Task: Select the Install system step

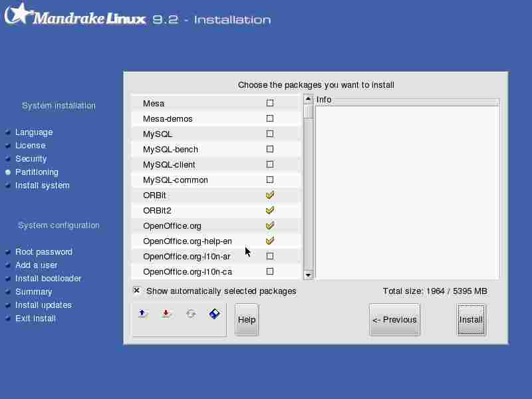Action: tap(43, 186)
